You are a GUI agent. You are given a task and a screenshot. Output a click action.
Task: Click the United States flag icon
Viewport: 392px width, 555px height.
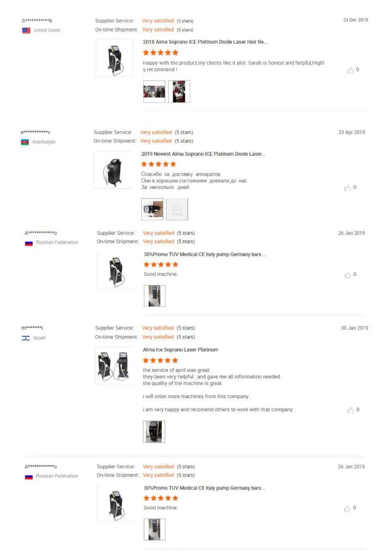(26, 30)
